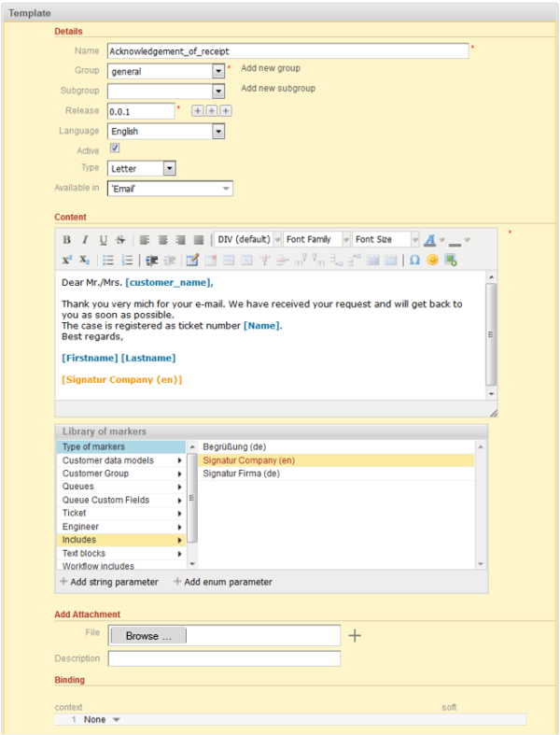Toggle the Active checkbox
Screen dimensions: 560x735
(x=115, y=148)
